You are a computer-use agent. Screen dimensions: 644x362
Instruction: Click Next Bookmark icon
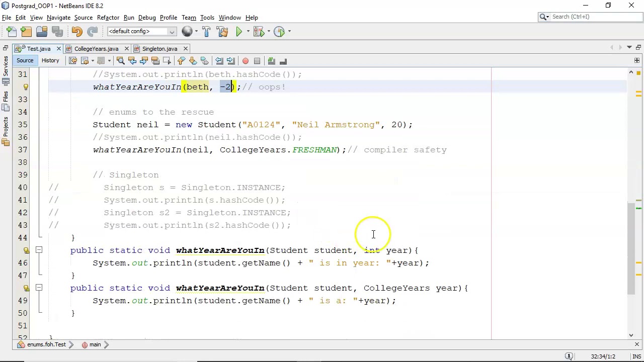(193, 61)
